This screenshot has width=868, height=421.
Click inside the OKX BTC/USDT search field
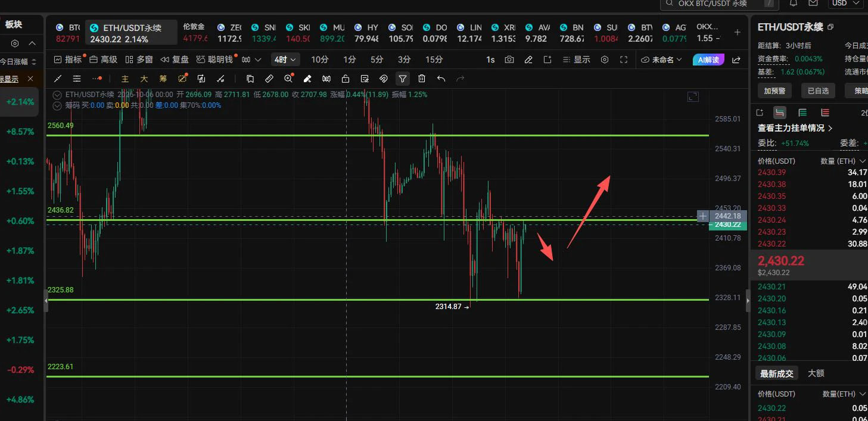click(720, 4)
